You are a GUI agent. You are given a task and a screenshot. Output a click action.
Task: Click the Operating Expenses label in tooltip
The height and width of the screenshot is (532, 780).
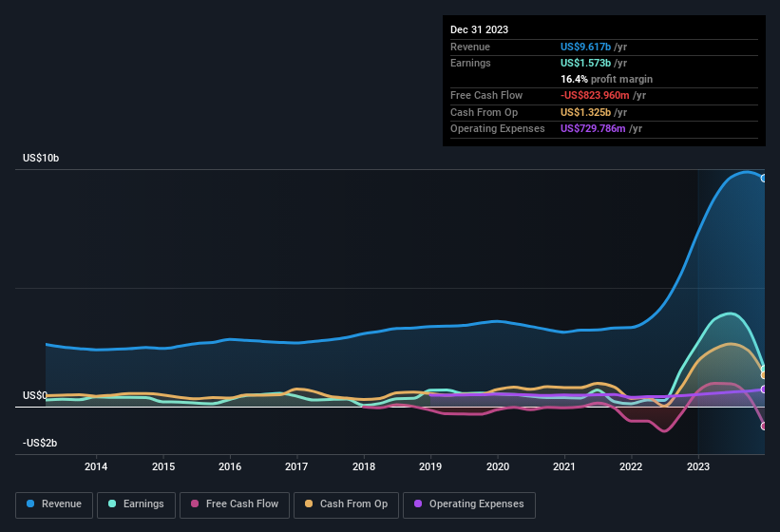pyautogui.click(x=498, y=129)
